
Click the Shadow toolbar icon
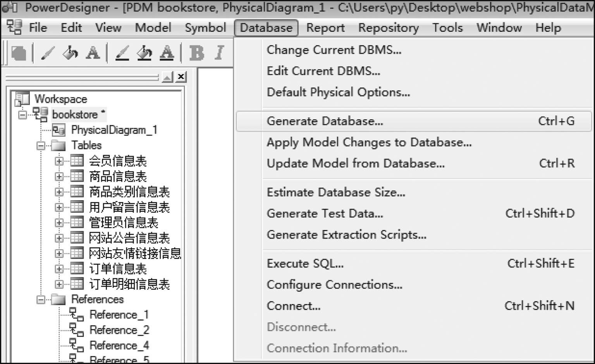click(x=18, y=53)
